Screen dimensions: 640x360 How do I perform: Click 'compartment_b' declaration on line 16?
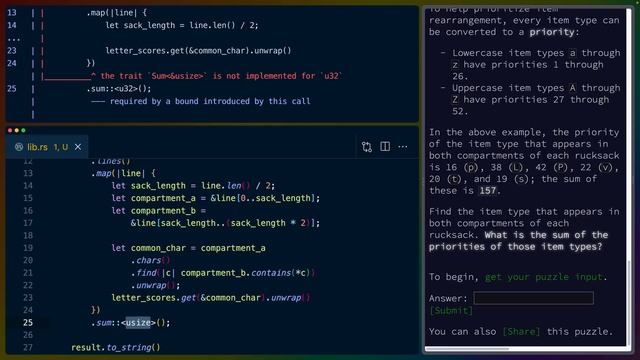(x=163, y=211)
